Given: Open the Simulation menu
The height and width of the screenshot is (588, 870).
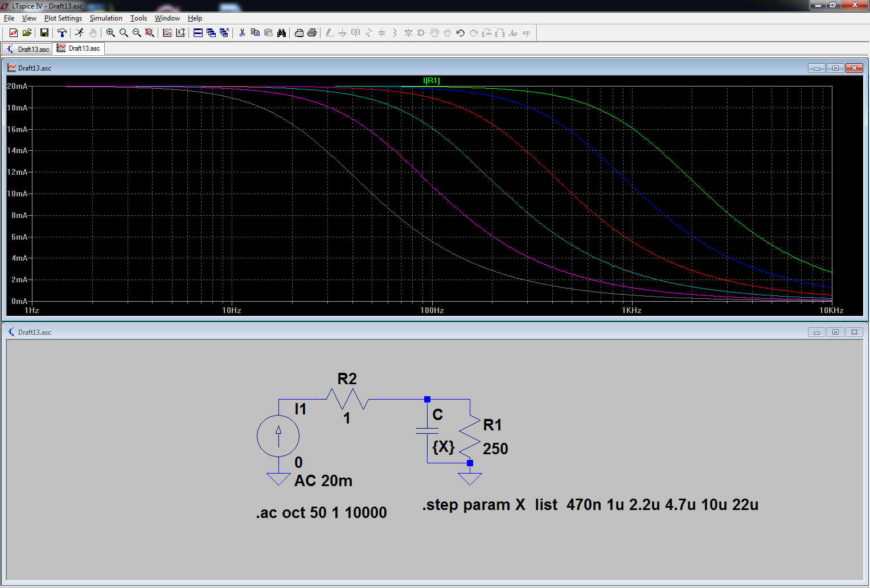Looking at the screenshot, I should coord(106,18).
